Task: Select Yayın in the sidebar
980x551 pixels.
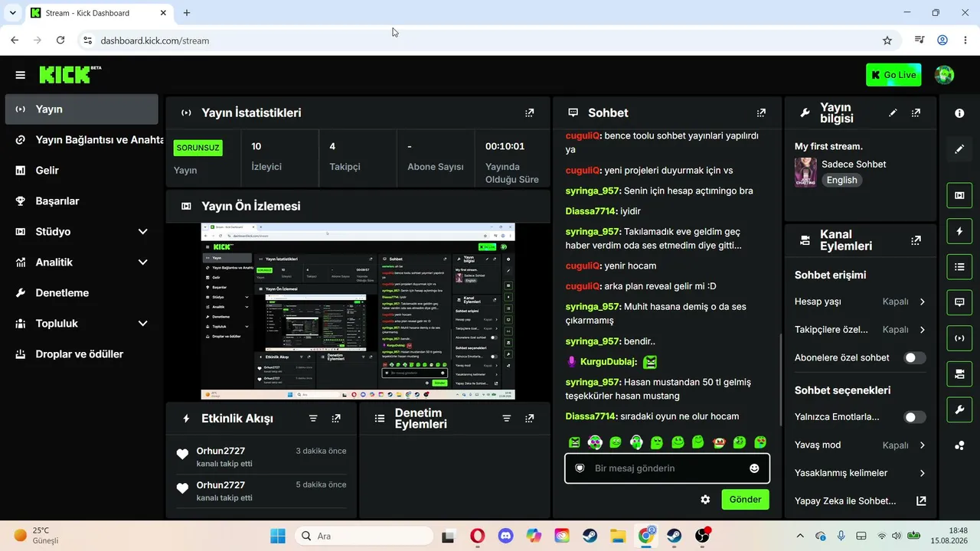Action: 81,109
